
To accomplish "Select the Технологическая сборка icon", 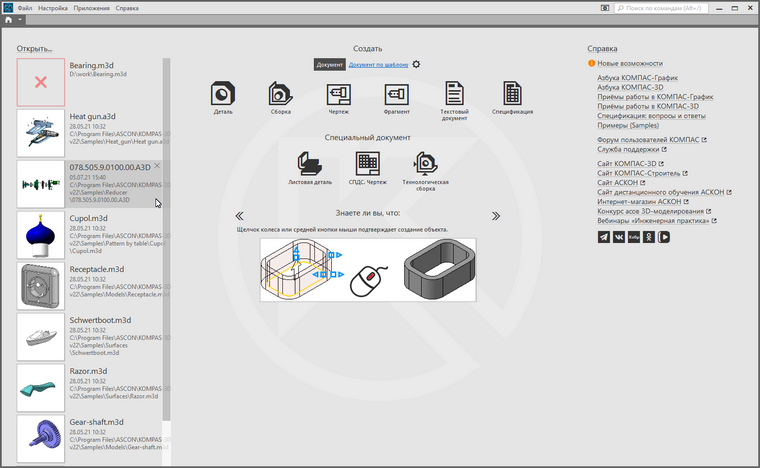I will pos(426,162).
